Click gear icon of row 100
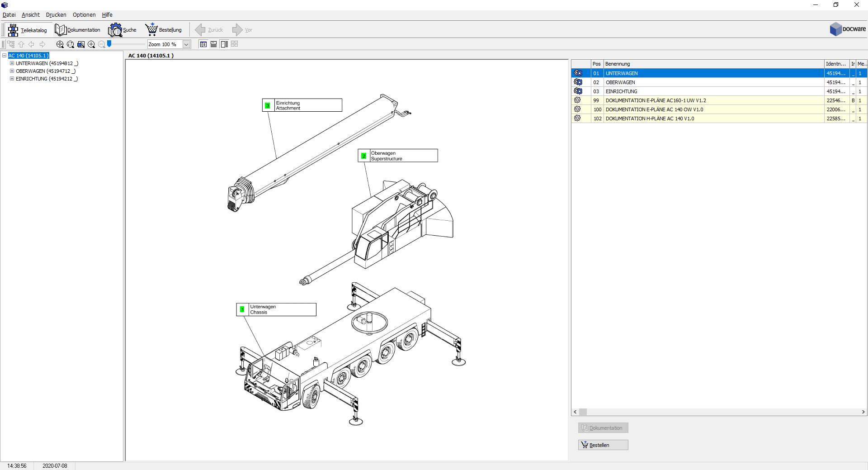Screen dimensions: 868x470 tap(577, 109)
